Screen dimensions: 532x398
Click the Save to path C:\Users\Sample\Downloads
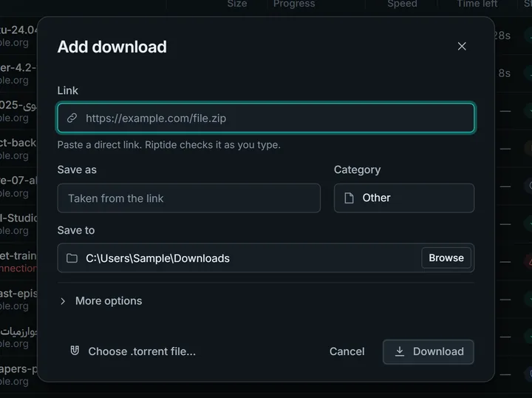(158, 258)
